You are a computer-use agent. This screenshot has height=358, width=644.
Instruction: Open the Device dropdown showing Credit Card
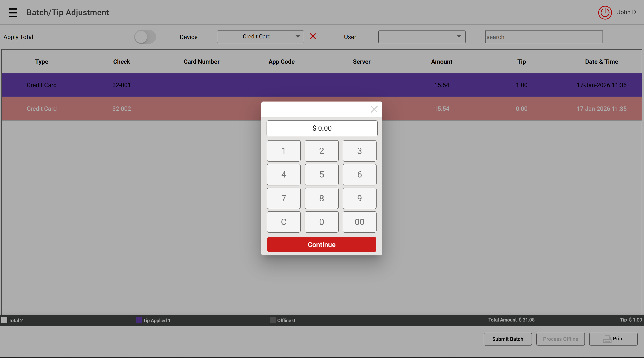(260, 37)
